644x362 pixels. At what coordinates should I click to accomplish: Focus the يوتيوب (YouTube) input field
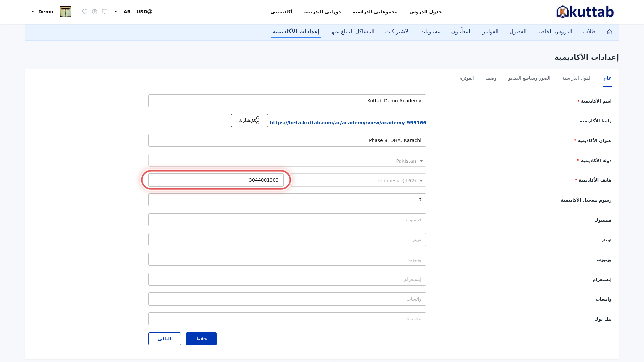pos(287,259)
